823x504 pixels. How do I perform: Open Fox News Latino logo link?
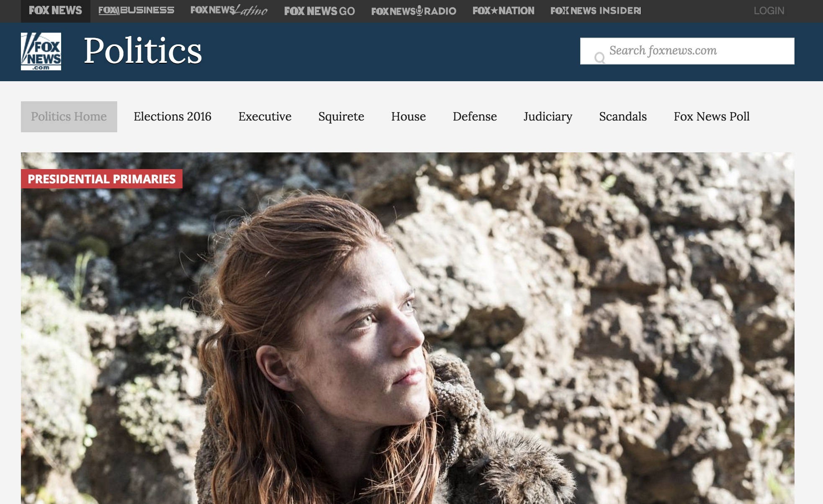pyautogui.click(x=229, y=10)
